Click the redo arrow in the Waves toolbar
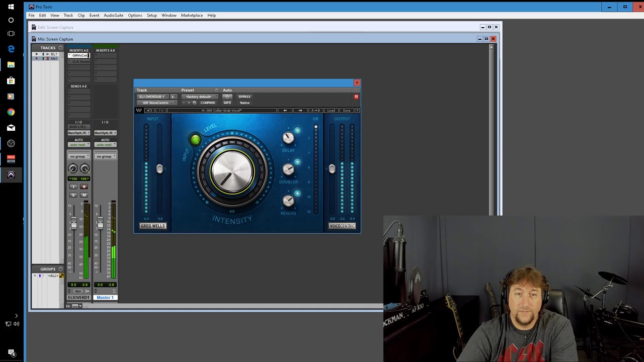The image size is (644, 362). [161, 111]
